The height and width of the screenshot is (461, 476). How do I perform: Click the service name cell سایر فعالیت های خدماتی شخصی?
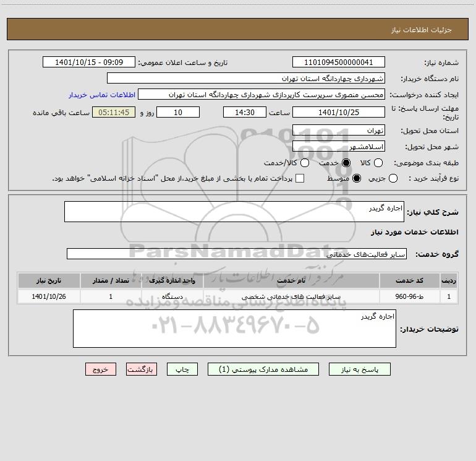coord(291,296)
